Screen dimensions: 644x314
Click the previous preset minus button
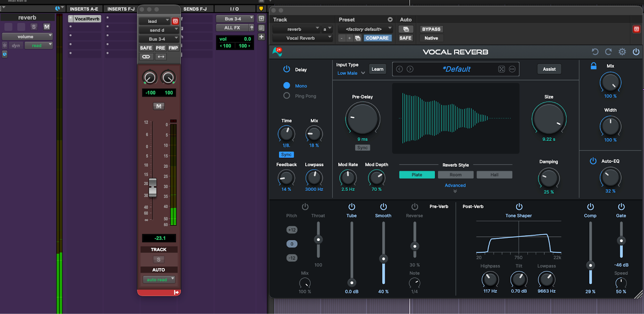(x=342, y=38)
